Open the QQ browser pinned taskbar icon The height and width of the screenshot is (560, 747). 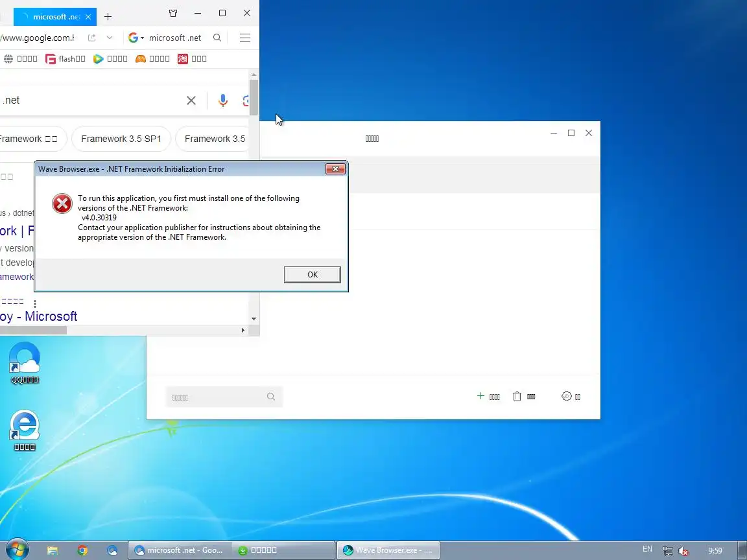112,550
